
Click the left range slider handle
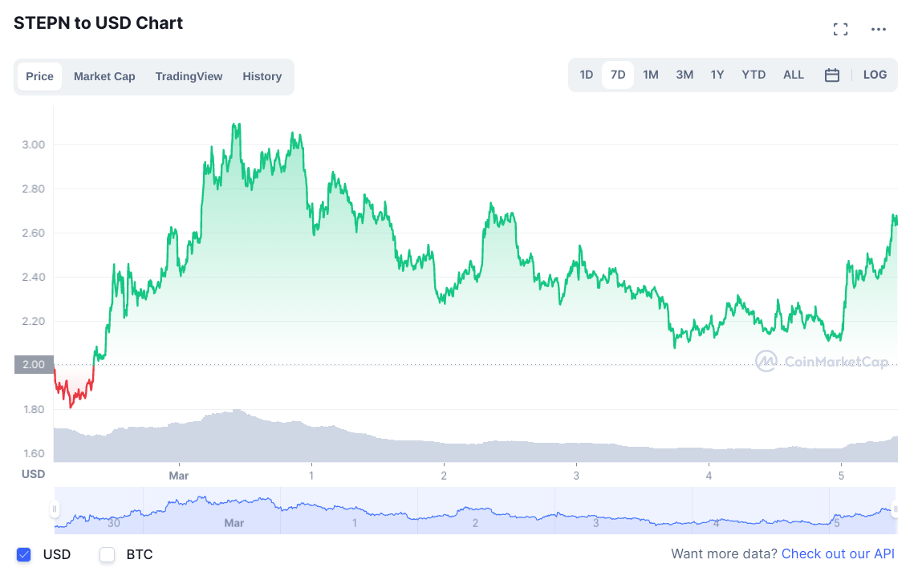tap(55, 509)
